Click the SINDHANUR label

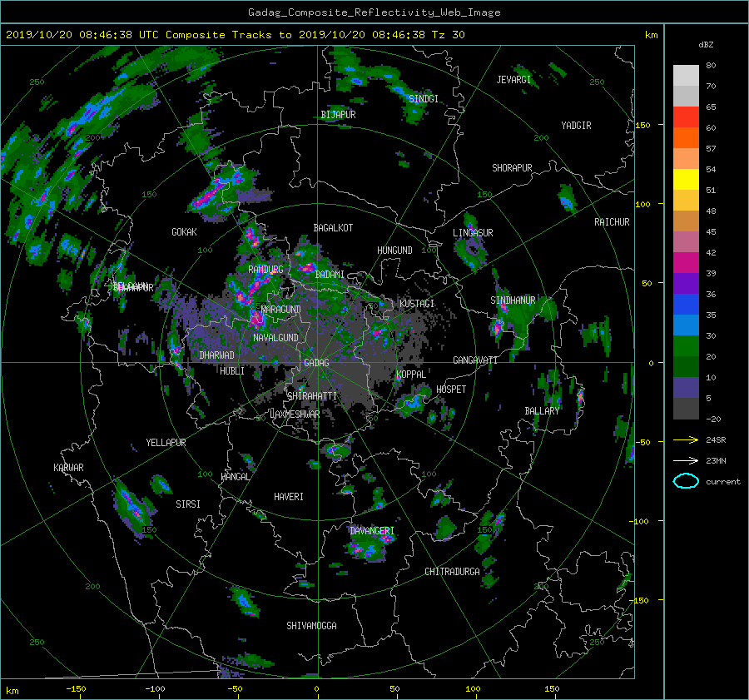pyautogui.click(x=513, y=300)
